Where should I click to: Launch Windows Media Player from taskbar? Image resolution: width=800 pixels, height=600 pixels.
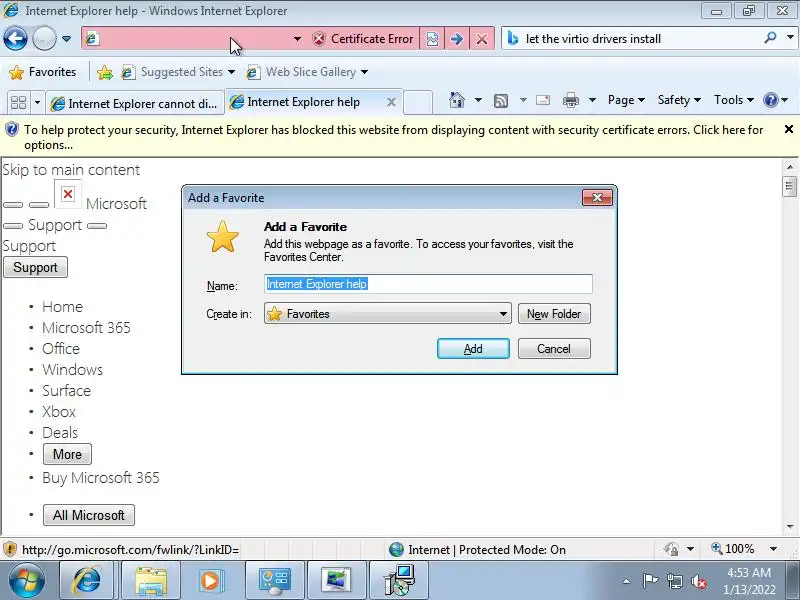pyautogui.click(x=210, y=581)
